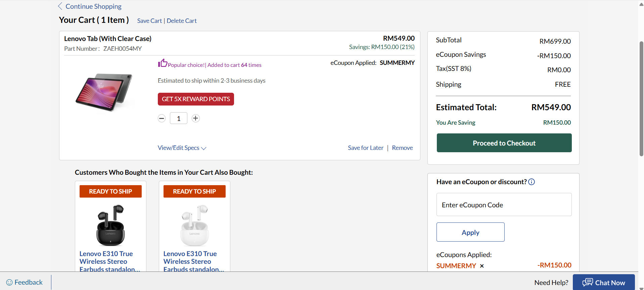
Task: Click Proceed to Checkout
Action: click(504, 143)
